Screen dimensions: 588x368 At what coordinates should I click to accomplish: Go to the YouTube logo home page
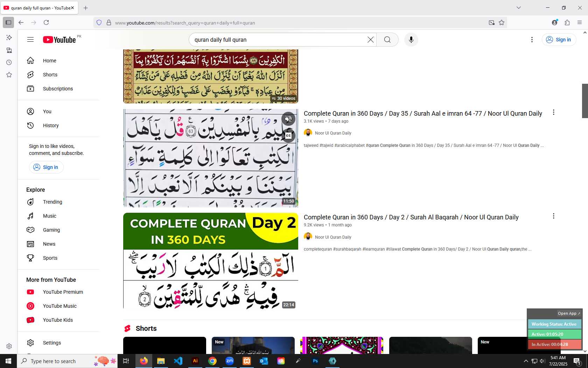[x=59, y=40]
